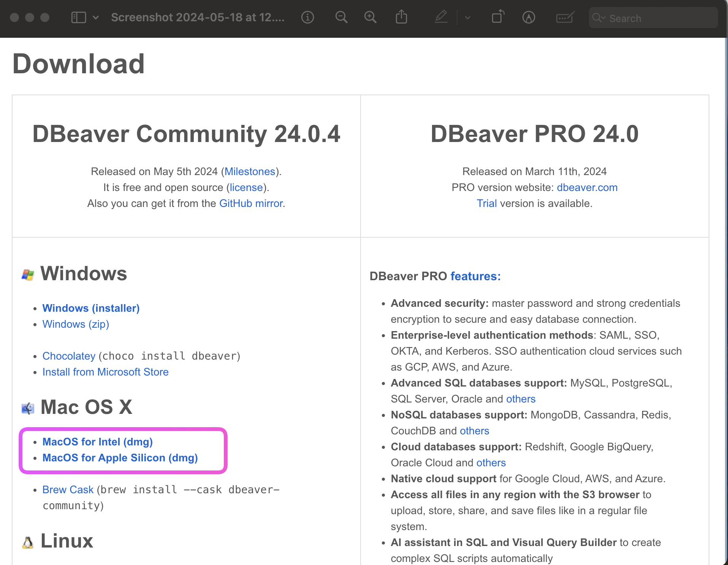
Task: Visit the dbeaver.com link
Action: pyautogui.click(x=587, y=187)
